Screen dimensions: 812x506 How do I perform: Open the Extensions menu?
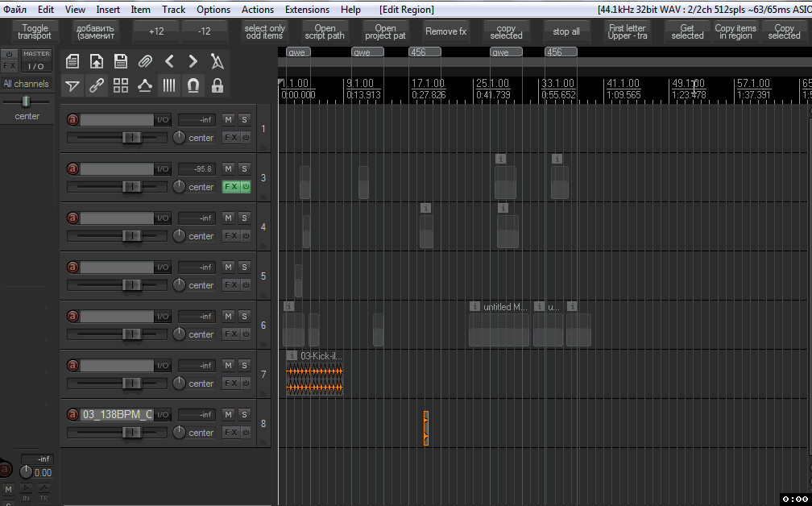pos(307,10)
